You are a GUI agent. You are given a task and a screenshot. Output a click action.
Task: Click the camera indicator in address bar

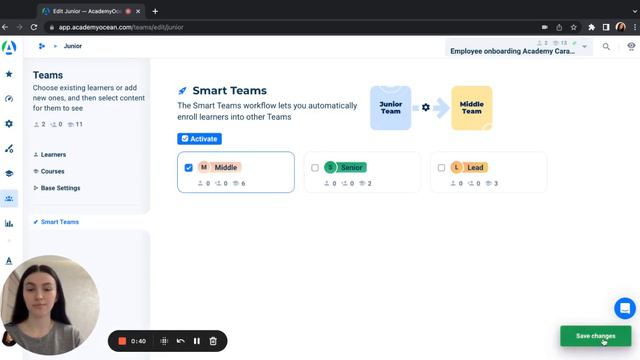point(544,27)
